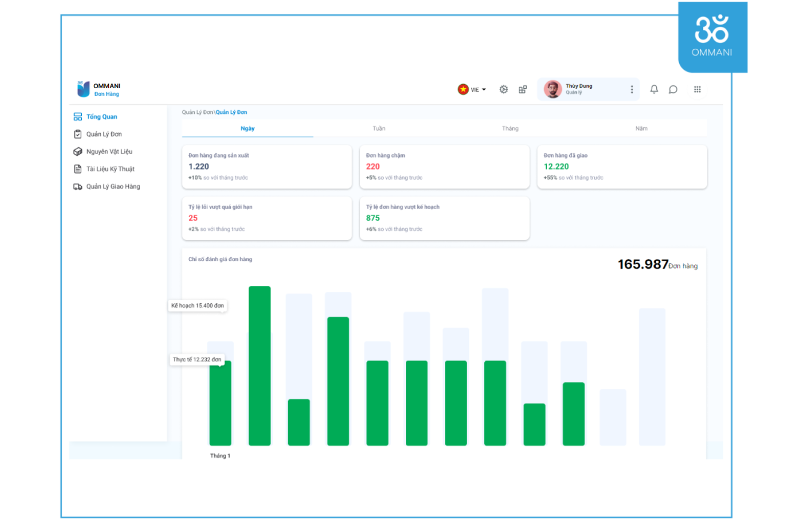Viewport: 792px width, 532px height.
Task: Open the Đơn hàng chậm card
Action: (x=444, y=167)
